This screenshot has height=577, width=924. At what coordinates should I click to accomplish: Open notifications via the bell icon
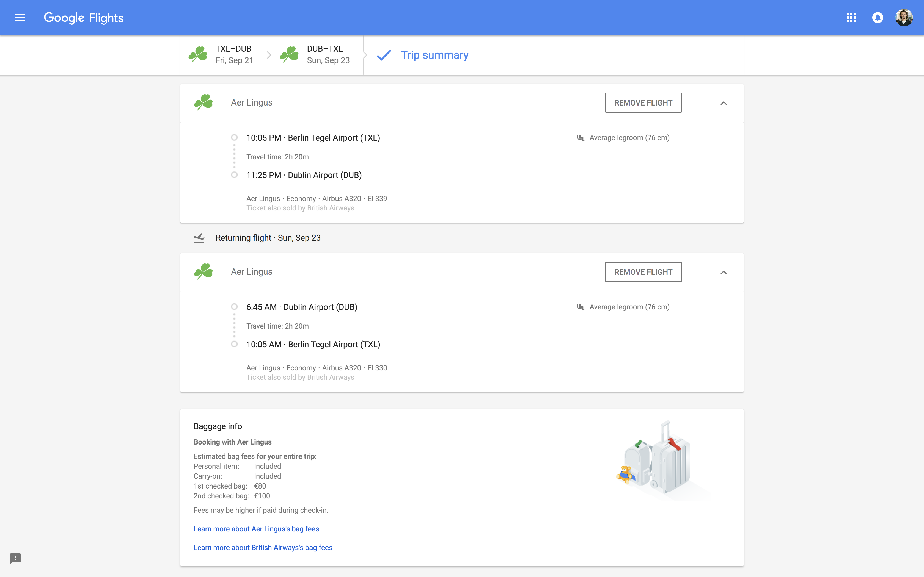877,17
